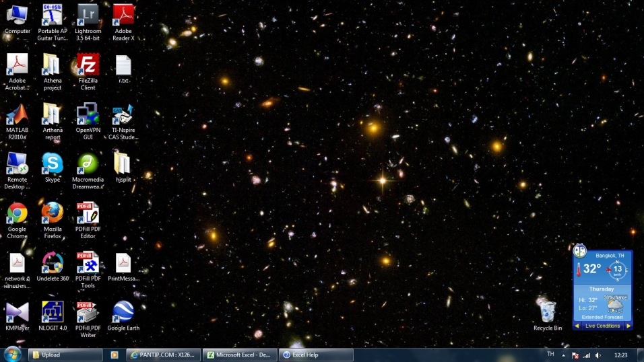The height and width of the screenshot is (362, 644).
Task: Launch Portable AP Guitar Tuner shortcut
Action: tap(53, 23)
